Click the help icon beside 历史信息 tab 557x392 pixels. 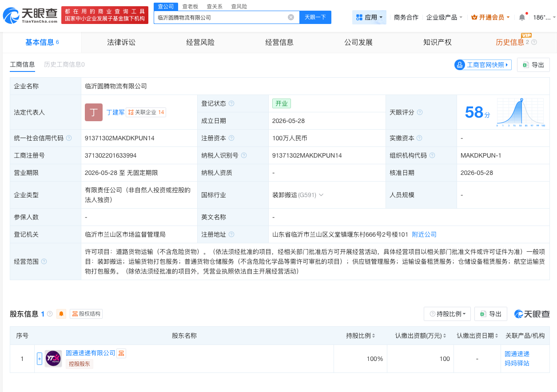pos(534,42)
